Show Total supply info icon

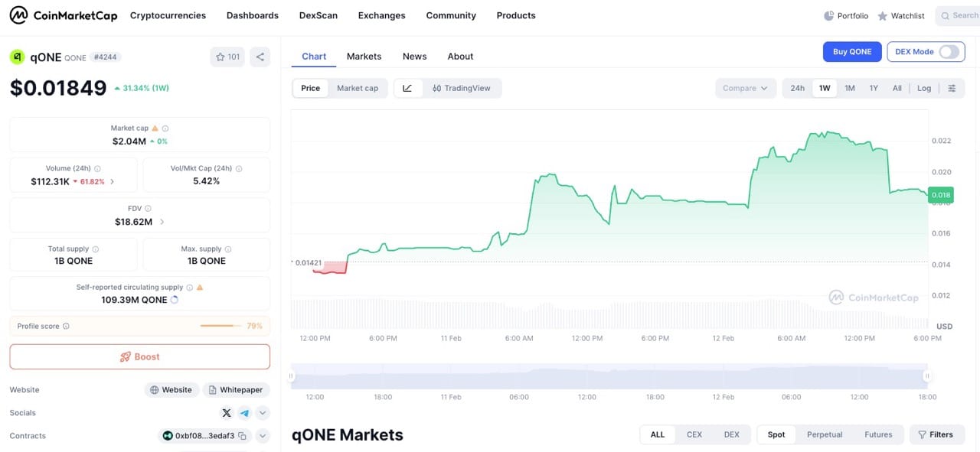pos(96,249)
